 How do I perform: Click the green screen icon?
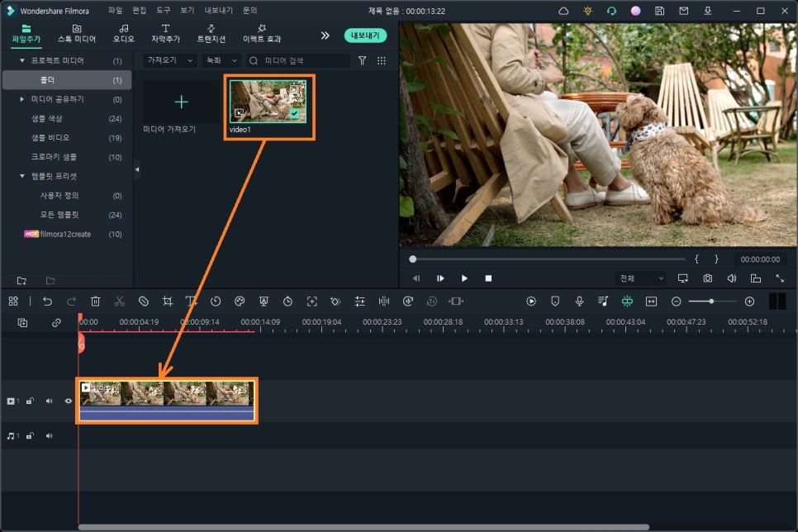point(264,302)
